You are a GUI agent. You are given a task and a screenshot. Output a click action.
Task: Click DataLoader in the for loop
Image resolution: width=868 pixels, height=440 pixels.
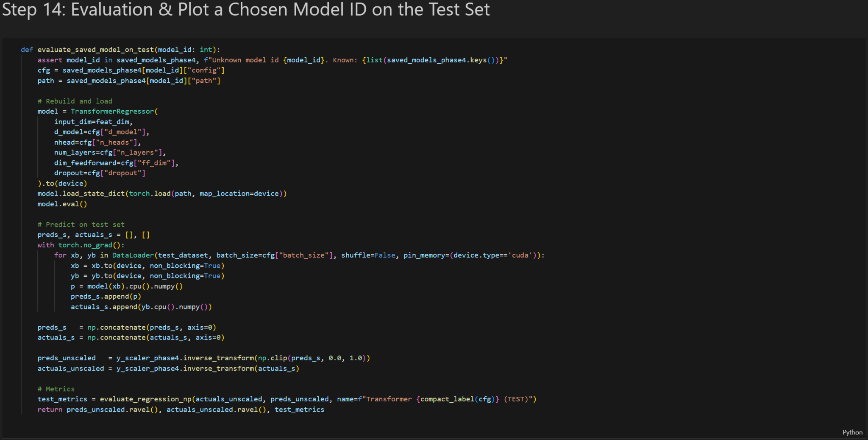(133, 255)
